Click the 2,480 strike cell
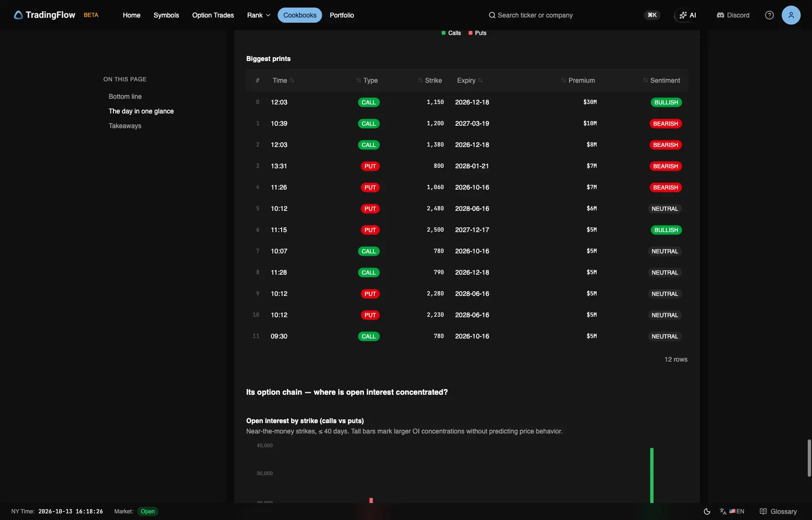Screen dimensions: 812x520 click(435, 208)
